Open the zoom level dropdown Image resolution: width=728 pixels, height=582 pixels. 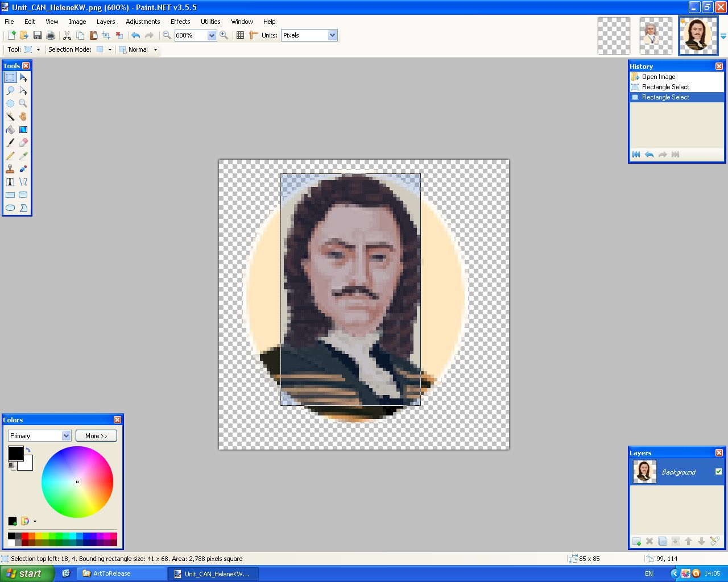point(212,35)
